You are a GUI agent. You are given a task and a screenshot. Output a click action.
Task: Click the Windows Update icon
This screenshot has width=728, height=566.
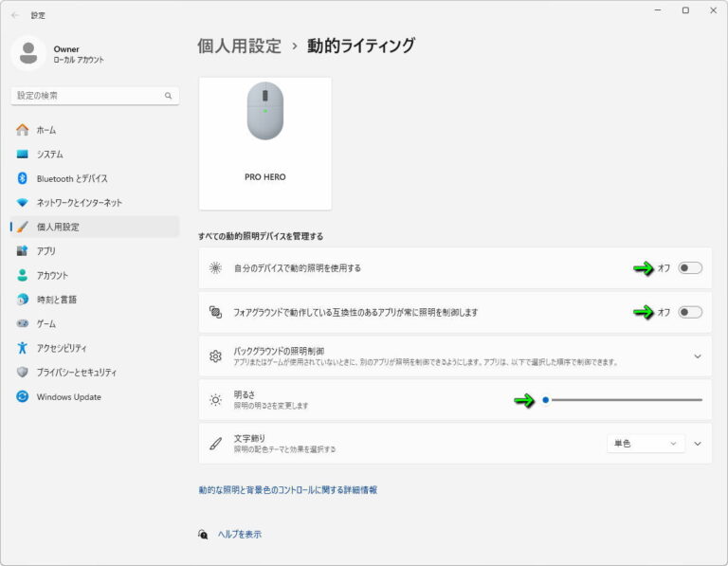23,397
